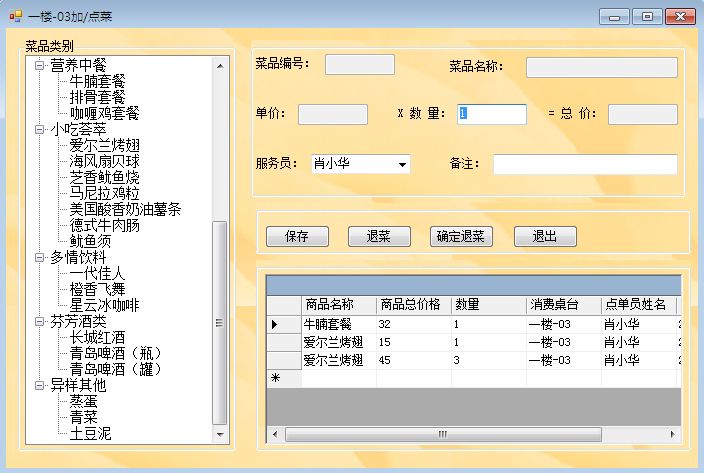Select 芝香鱿鱼烧 in the dish tree
This screenshot has height=473, width=704.
pyautogui.click(x=105, y=177)
